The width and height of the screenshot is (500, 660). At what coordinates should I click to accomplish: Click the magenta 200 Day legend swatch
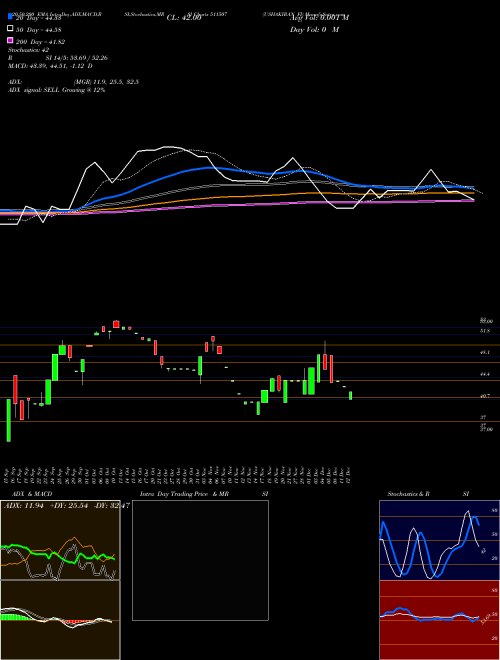(10, 41)
